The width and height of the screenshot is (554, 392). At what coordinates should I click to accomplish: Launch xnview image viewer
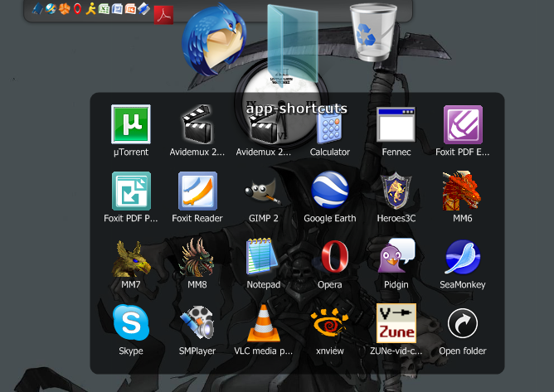click(329, 322)
